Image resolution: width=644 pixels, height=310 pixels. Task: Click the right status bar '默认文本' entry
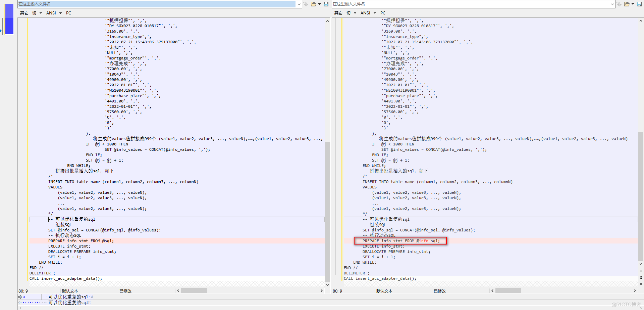(384, 291)
